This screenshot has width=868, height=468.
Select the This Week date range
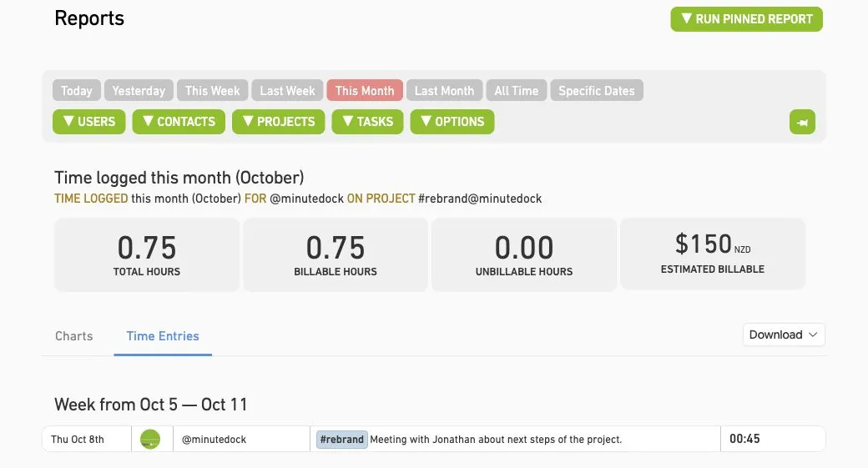(213, 91)
